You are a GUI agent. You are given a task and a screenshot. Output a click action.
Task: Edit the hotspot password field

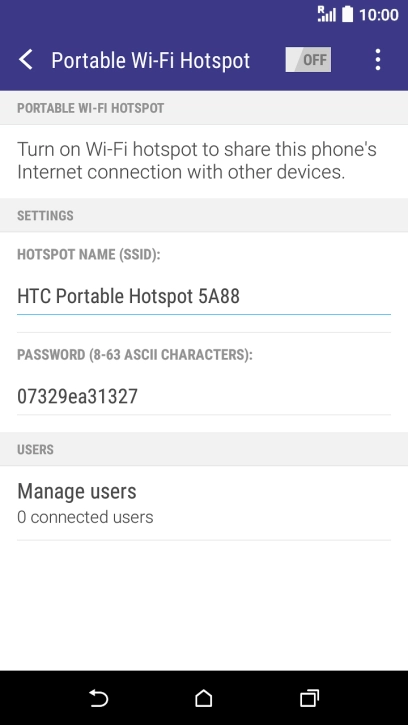[x=204, y=397]
